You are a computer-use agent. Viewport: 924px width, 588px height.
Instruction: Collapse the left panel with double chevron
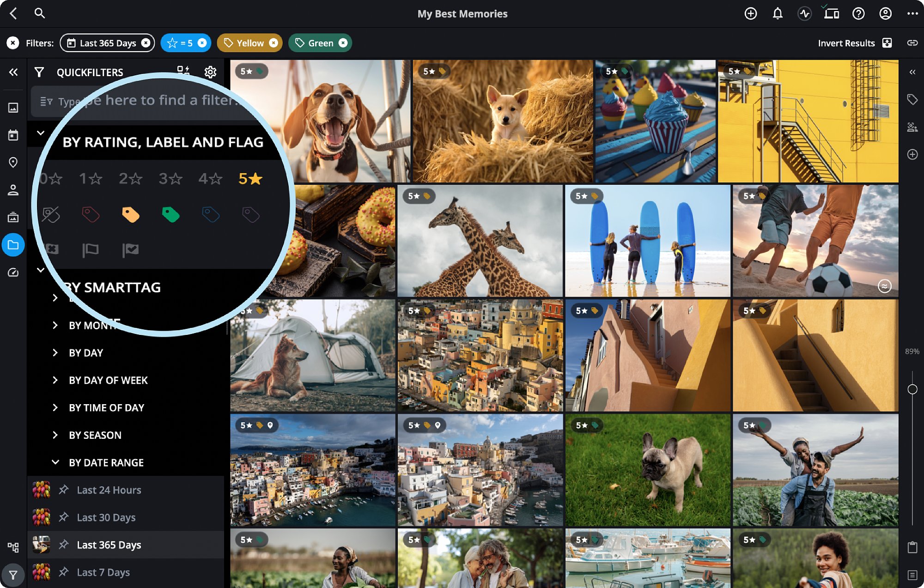pyautogui.click(x=13, y=72)
